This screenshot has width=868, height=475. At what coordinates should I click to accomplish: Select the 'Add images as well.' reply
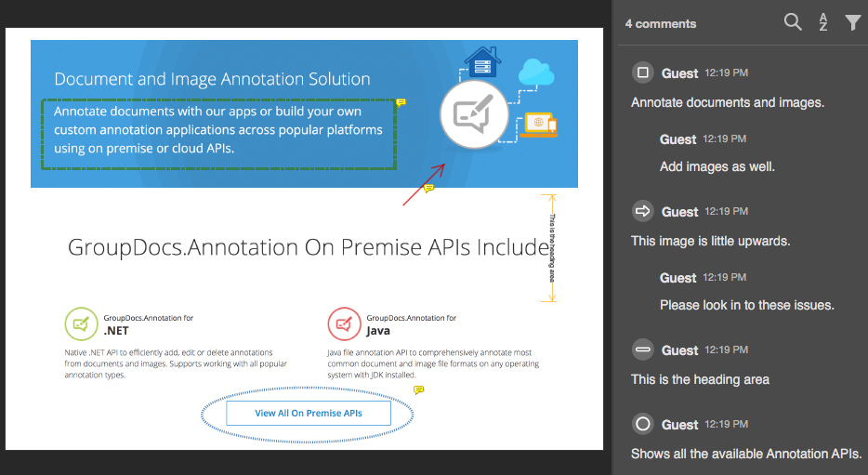[x=717, y=166]
